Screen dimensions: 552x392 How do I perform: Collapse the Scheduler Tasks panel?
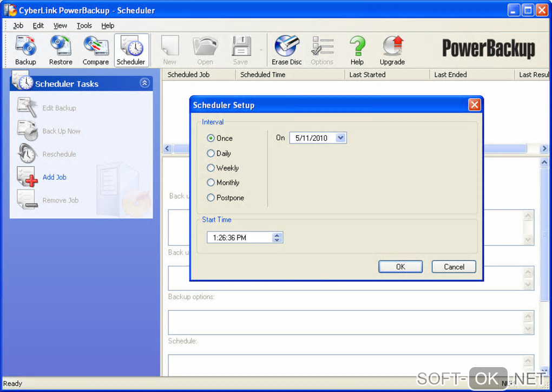click(x=144, y=83)
